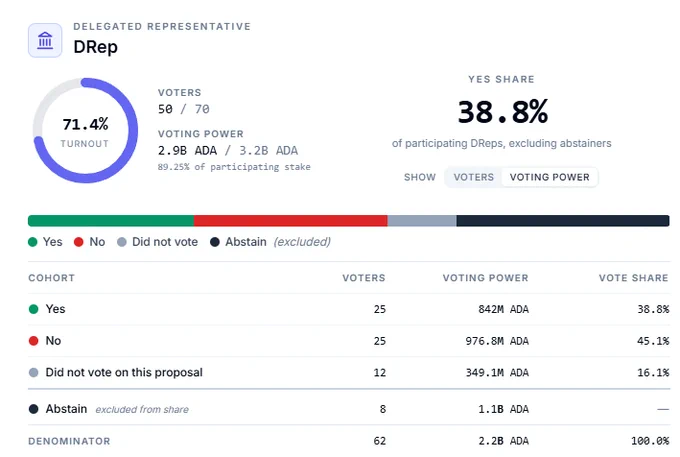The height and width of the screenshot is (457, 680).
Task: Click the DRep heading title
Action: [x=95, y=47]
